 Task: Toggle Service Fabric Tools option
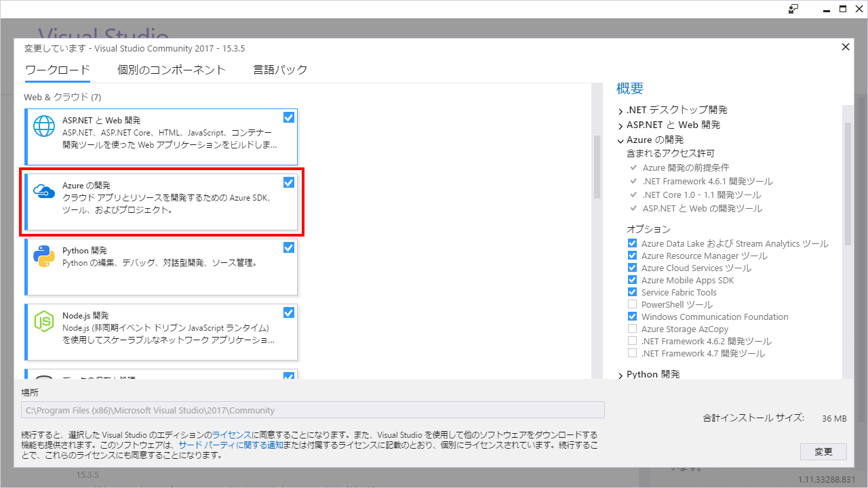point(633,292)
